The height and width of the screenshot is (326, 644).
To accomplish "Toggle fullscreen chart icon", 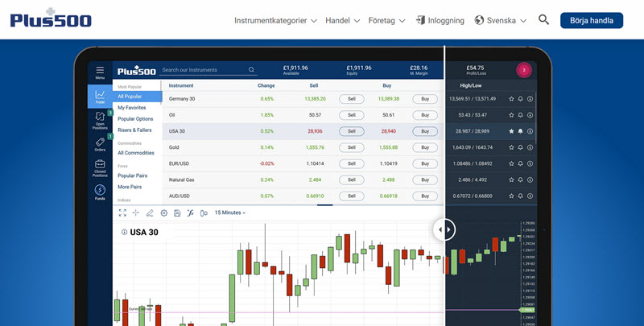I will pos(122,213).
